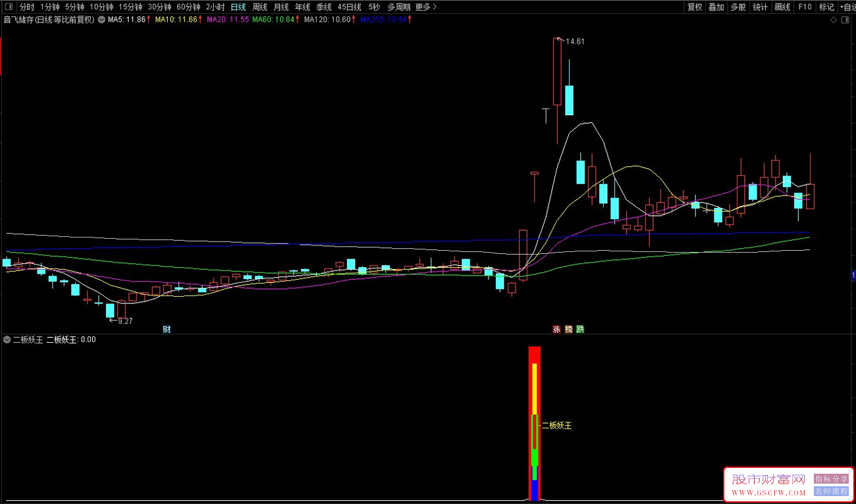The height and width of the screenshot is (504, 856).
Task: Switch to 周线 weekly chart
Action: point(260,7)
